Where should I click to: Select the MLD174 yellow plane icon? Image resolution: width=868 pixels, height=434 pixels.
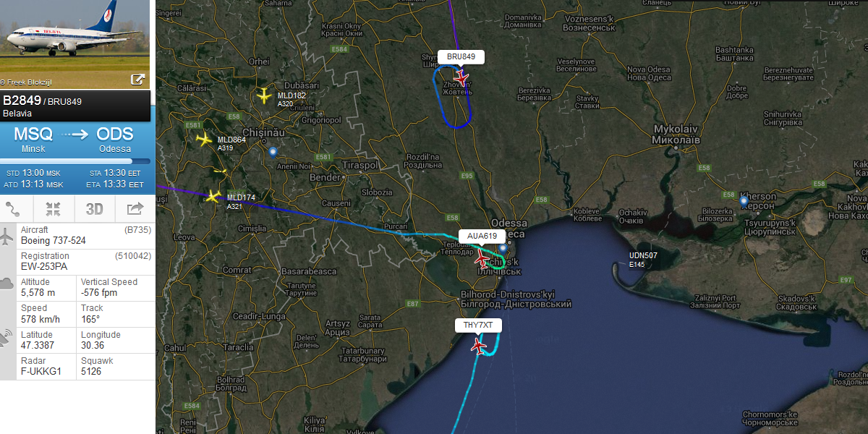coord(213,196)
